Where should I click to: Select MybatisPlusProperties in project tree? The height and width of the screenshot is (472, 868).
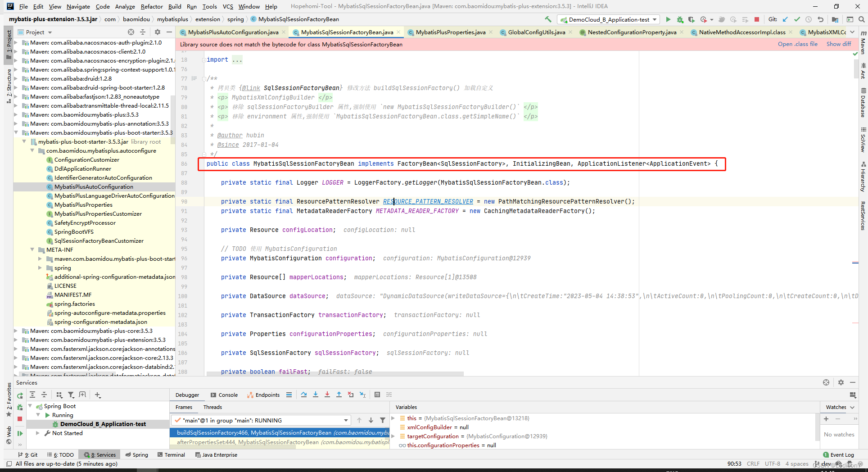click(x=83, y=204)
